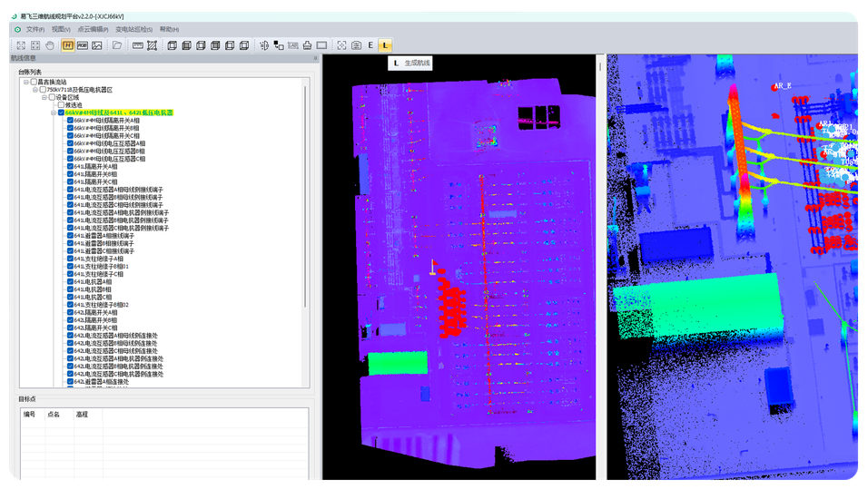This screenshot has height=489, width=868.
Task: Toggle the highlighted H height-coloring icon
Action: (68, 45)
